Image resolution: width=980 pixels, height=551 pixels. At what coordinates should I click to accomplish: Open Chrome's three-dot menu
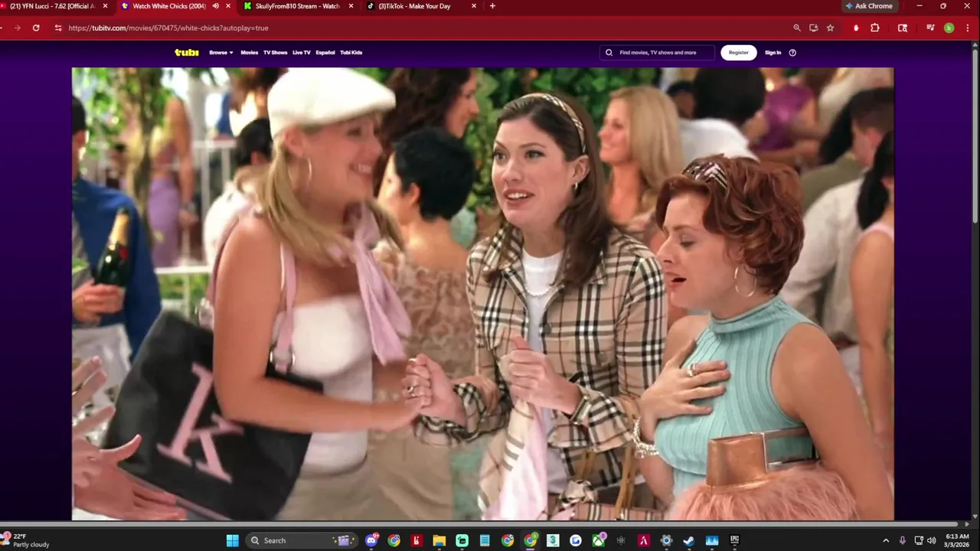point(968,28)
